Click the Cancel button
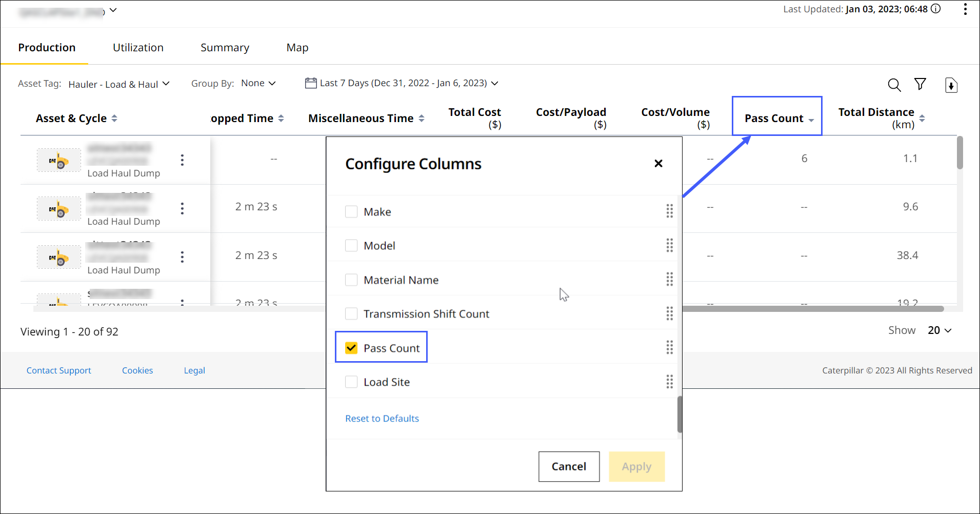This screenshot has width=980, height=514. pos(569,466)
